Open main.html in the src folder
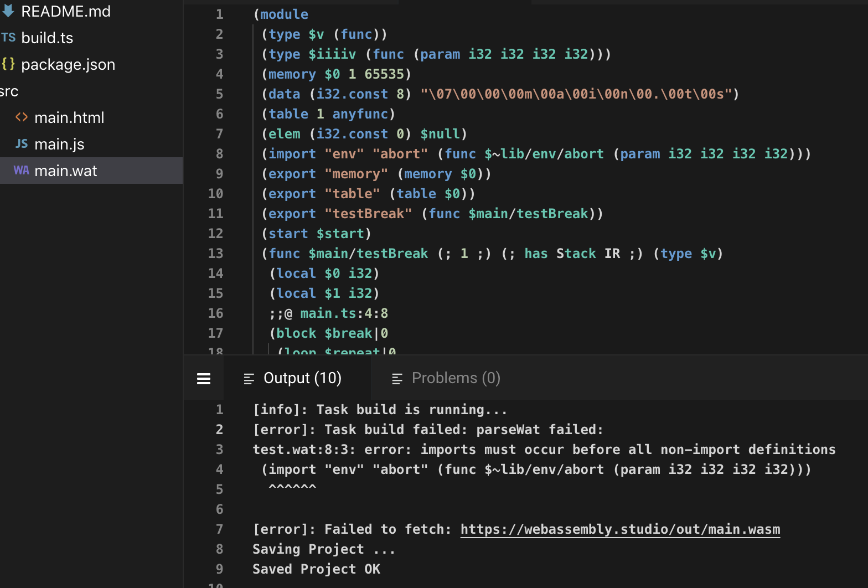868x588 pixels. [x=69, y=117]
